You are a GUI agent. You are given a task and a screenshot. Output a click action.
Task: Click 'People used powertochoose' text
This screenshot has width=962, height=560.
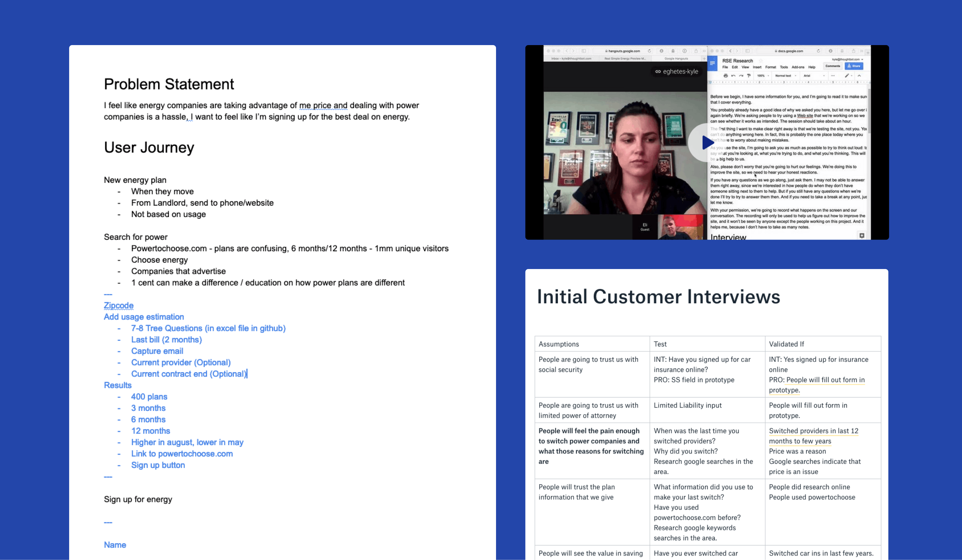812,497
